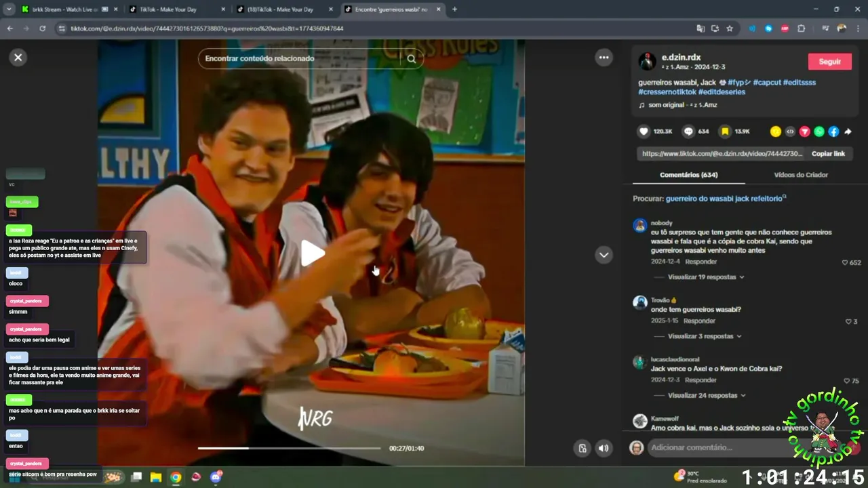Click the picture-in-picture icon by volume
Viewport: 868px width, 488px height.
(x=582, y=448)
